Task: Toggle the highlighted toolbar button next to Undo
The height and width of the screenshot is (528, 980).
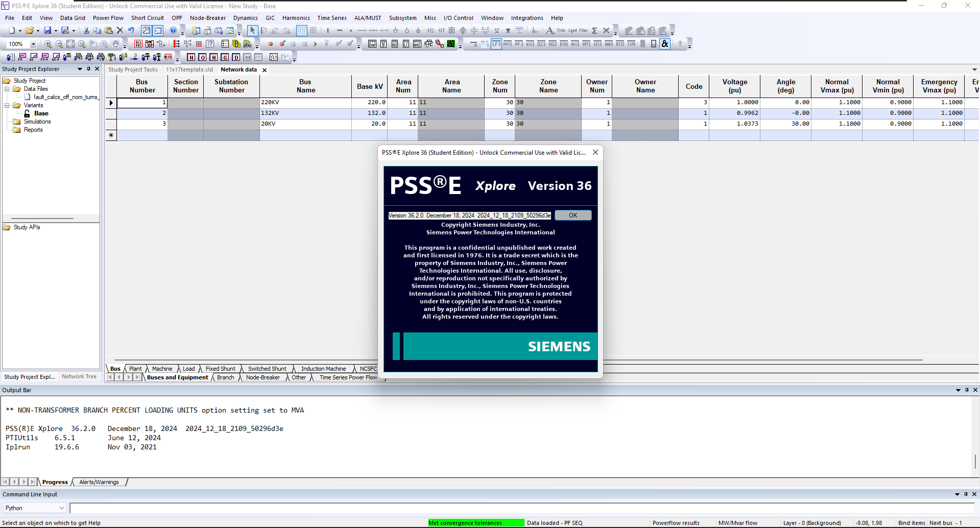Action: click(147, 31)
